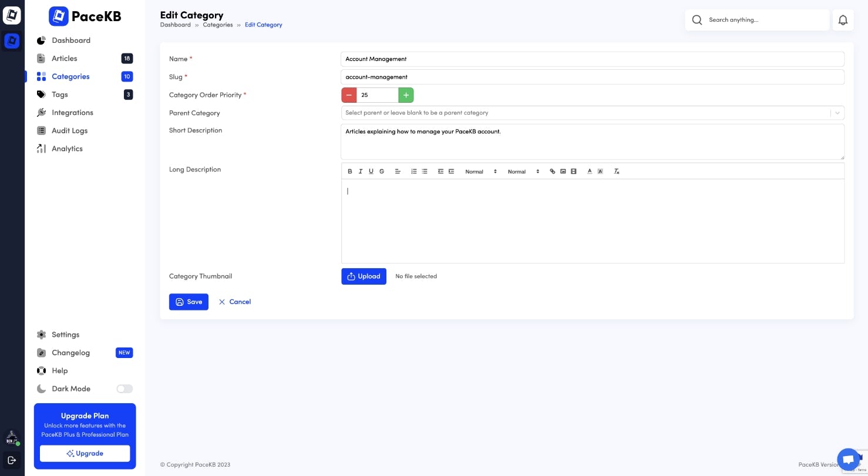Viewport: 868px width, 476px height.
Task: Navigate to Articles in the sidebar
Action: pyautogui.click(x=64, y=58)
